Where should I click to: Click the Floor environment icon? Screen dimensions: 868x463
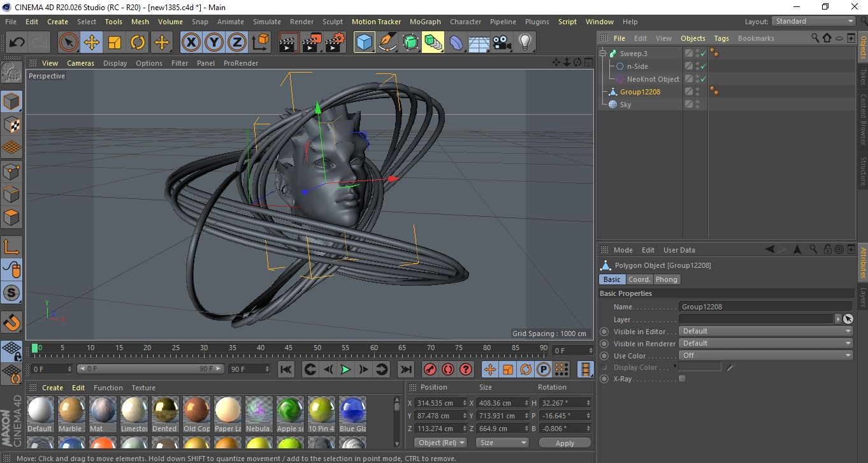pos(479,43)
